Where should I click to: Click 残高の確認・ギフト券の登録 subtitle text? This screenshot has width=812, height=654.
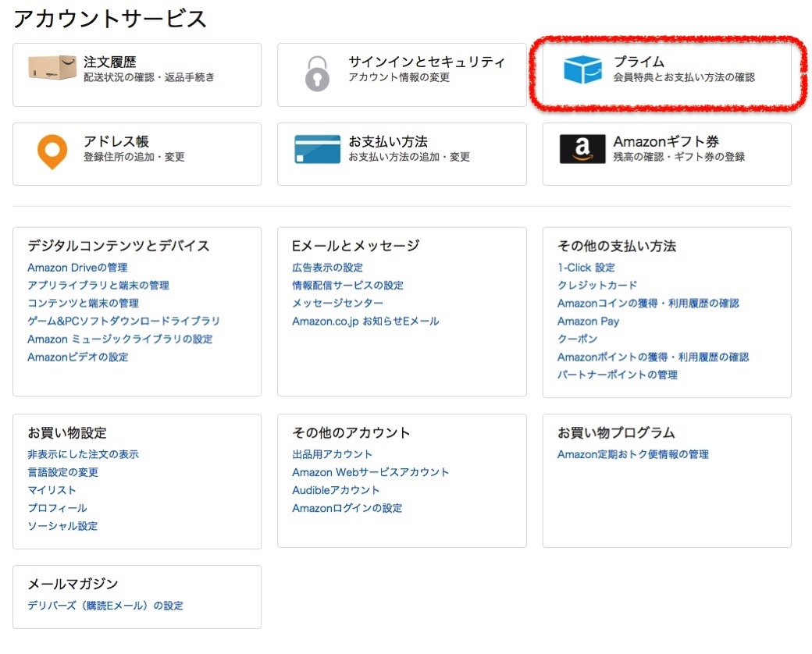(x=679, y=157)
